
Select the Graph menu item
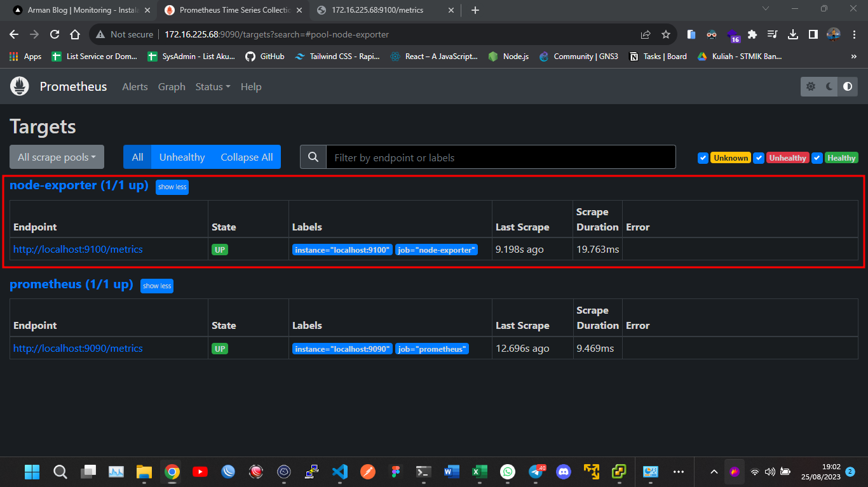(171, 86)
